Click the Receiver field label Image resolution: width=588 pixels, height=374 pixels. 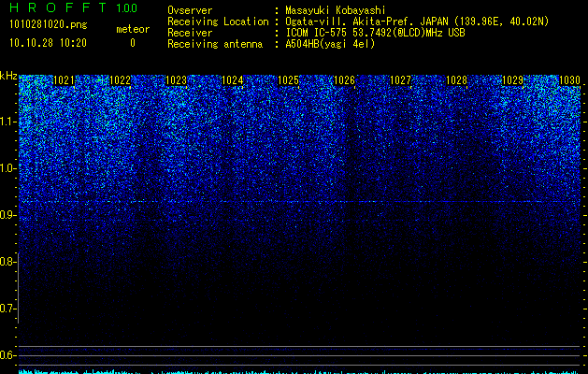point(190,33)
